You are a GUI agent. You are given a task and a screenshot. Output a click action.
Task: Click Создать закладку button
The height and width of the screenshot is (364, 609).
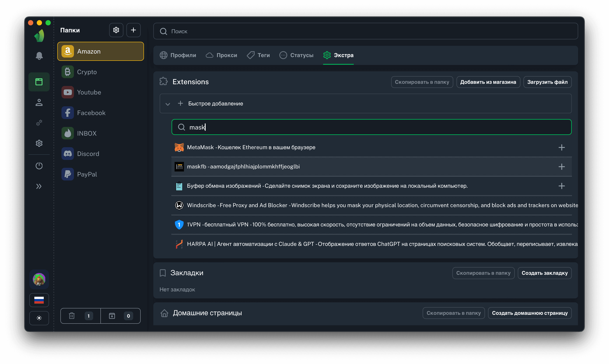click(544, 273)
